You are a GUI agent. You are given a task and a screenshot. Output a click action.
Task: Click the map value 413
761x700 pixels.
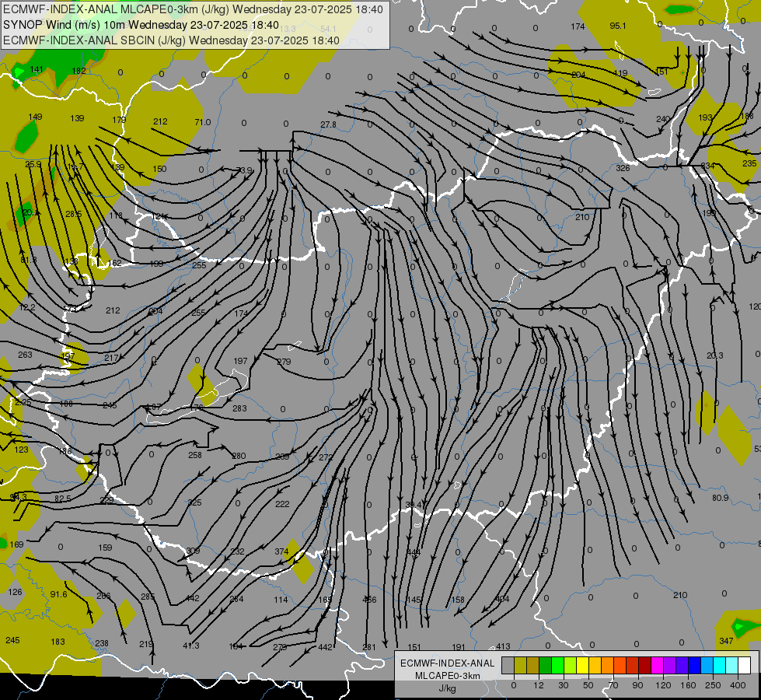tap(503, 646)
